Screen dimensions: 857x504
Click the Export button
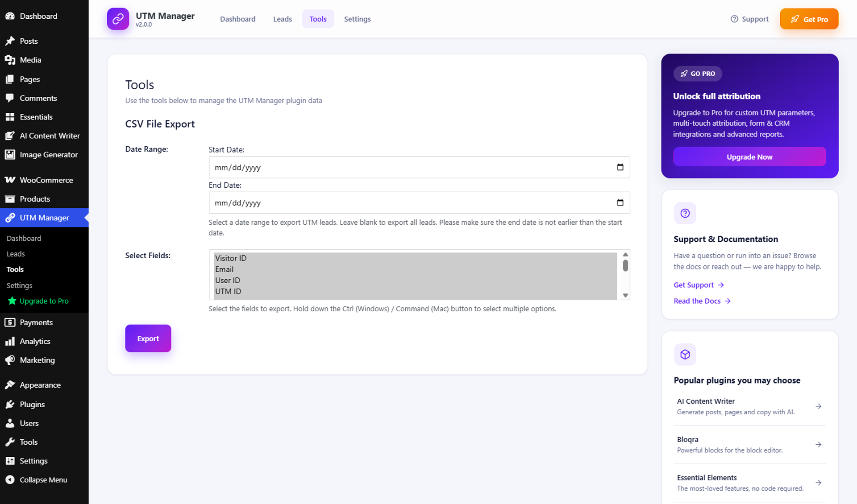point(148,339)
